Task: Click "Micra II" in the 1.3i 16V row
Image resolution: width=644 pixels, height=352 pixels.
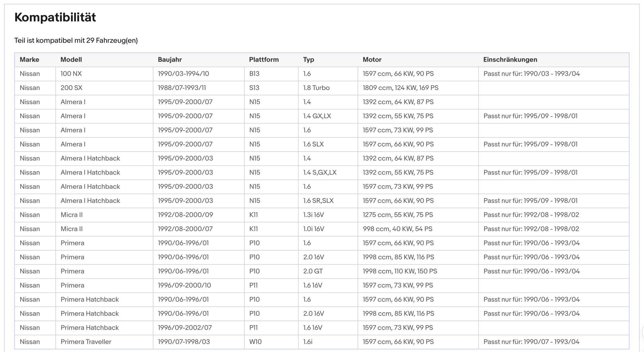Action: [72, 215]
